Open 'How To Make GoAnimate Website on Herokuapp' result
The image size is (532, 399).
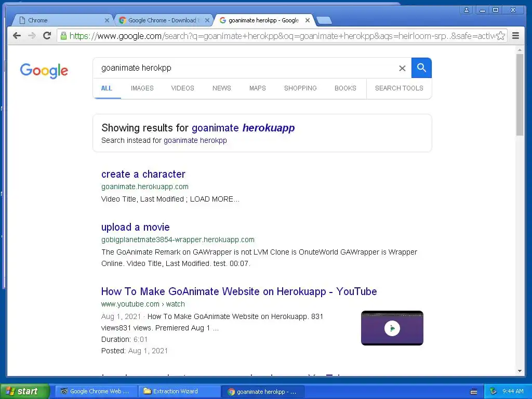pyautogui.click(x=239, y=291)
